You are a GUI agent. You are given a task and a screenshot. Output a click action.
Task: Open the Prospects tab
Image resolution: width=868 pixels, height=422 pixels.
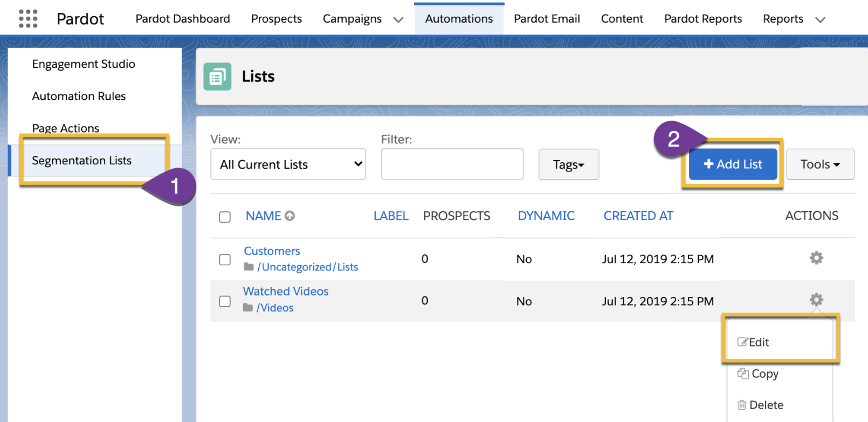click(x=277, y=19)
